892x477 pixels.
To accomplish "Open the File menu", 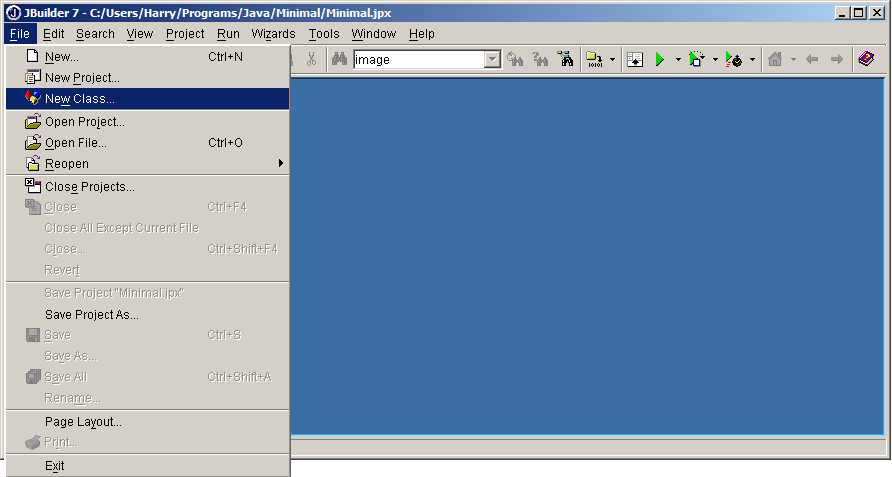I will 20,34.
